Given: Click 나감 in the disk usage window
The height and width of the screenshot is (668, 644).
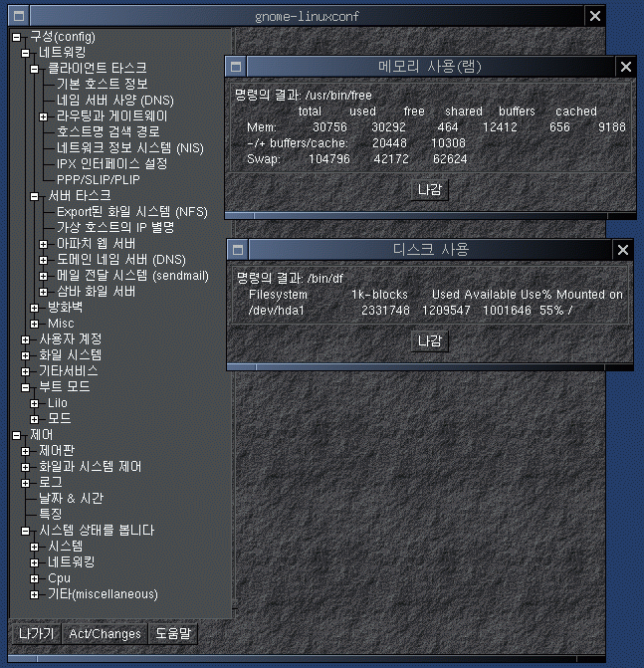Looking at the screenshot, I should coord(430,341).
